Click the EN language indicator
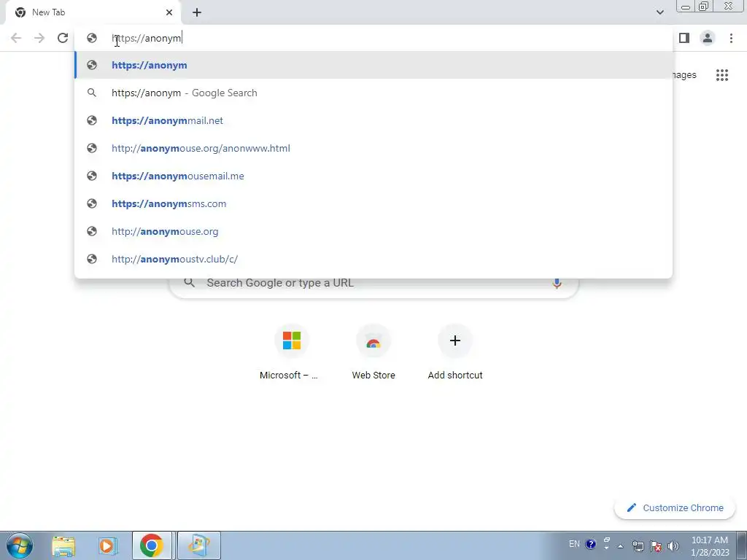 click(x=574, y=544)
